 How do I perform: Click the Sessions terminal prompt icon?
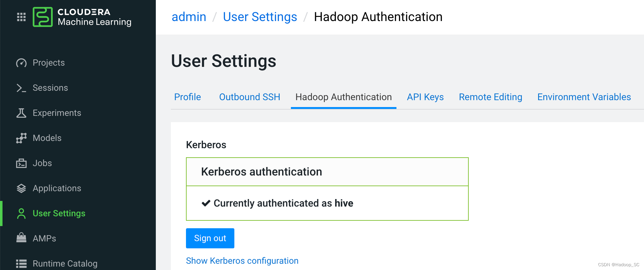pos(21,88)
